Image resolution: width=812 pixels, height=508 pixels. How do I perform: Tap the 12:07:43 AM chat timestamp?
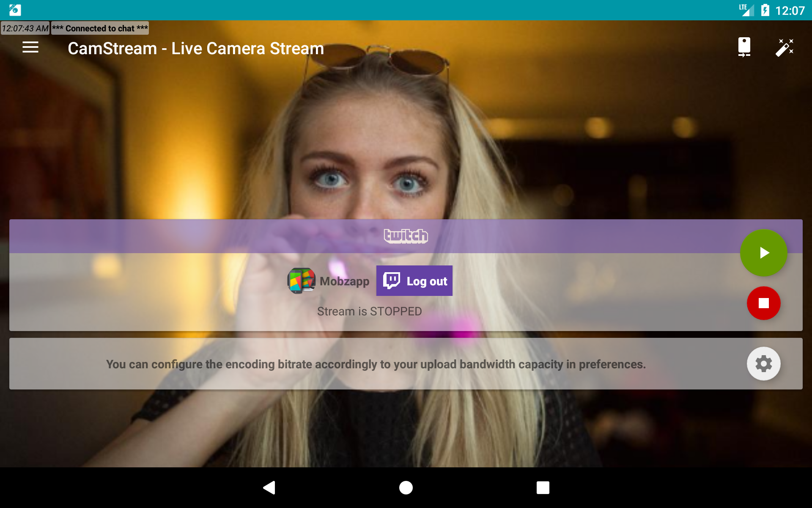pyautogui.click(x=25, y=28)
